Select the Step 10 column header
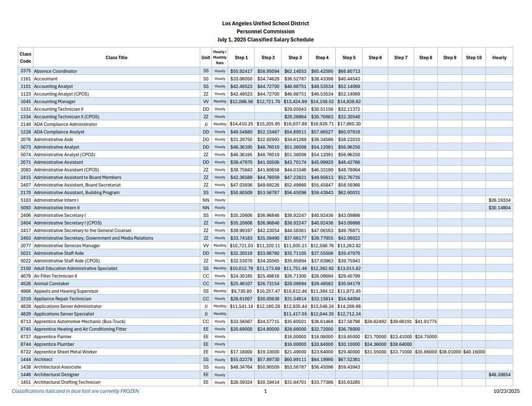The height and width of the screenshot is (406, 532). click(473, 58)
